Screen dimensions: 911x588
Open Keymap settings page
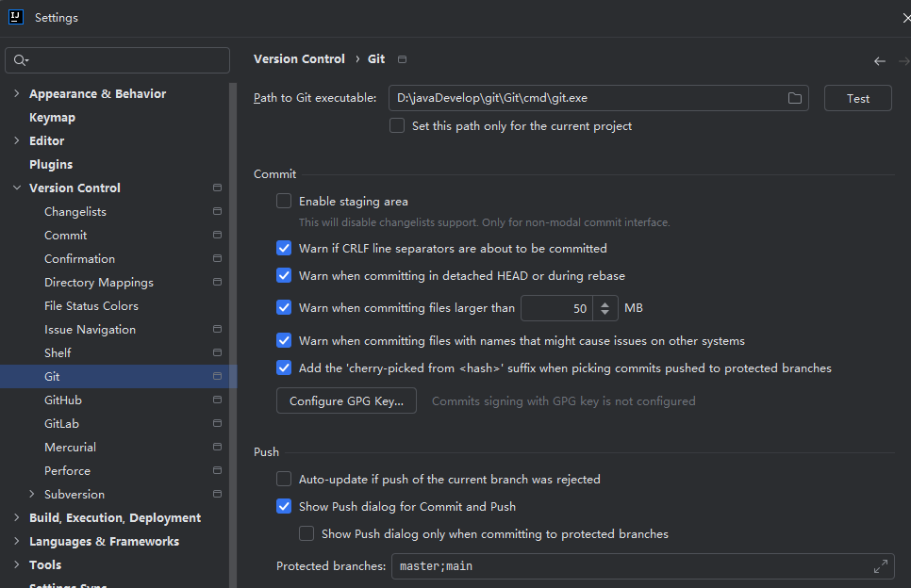52,117
